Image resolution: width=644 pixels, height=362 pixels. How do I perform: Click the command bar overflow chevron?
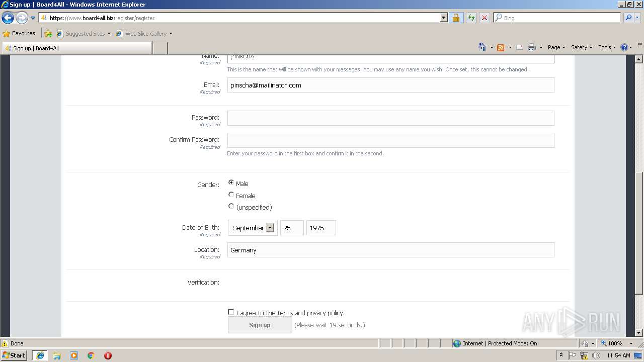tap(640, 45)
